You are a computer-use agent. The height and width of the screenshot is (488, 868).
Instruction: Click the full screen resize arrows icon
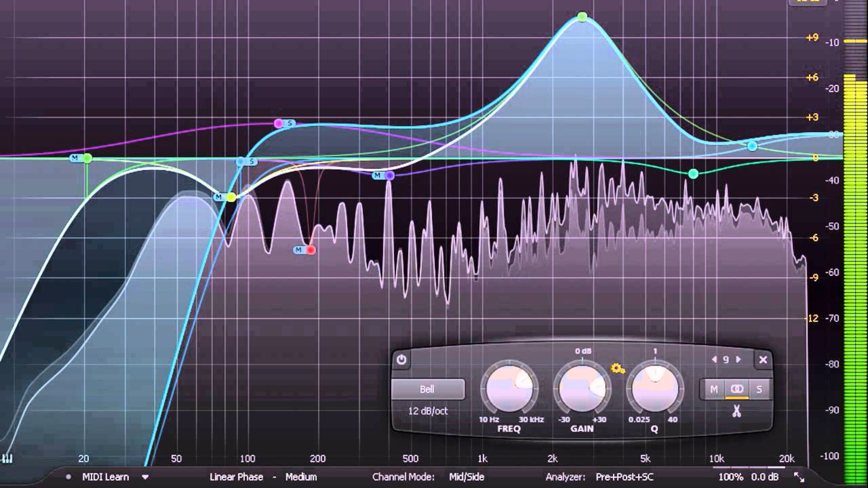799,477
